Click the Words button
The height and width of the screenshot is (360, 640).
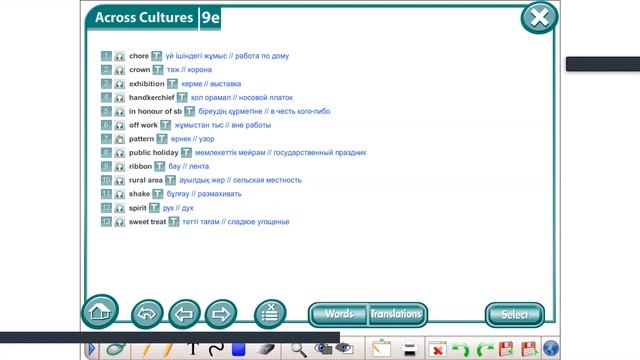(x=339, y=314)
